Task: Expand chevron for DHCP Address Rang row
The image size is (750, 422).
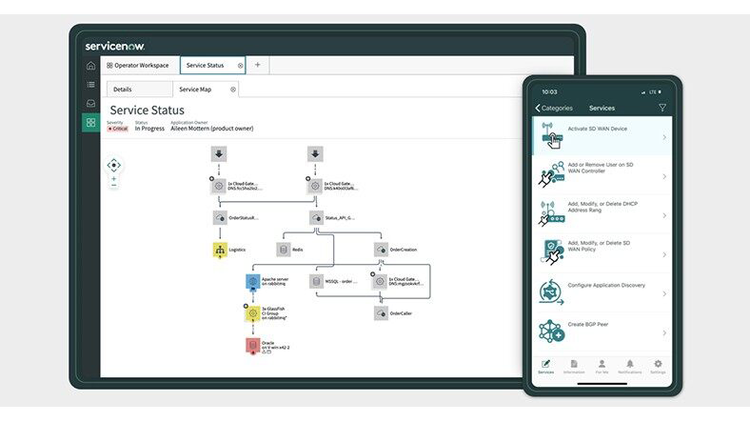Action: pyautogui.click(x=664, y=216)
